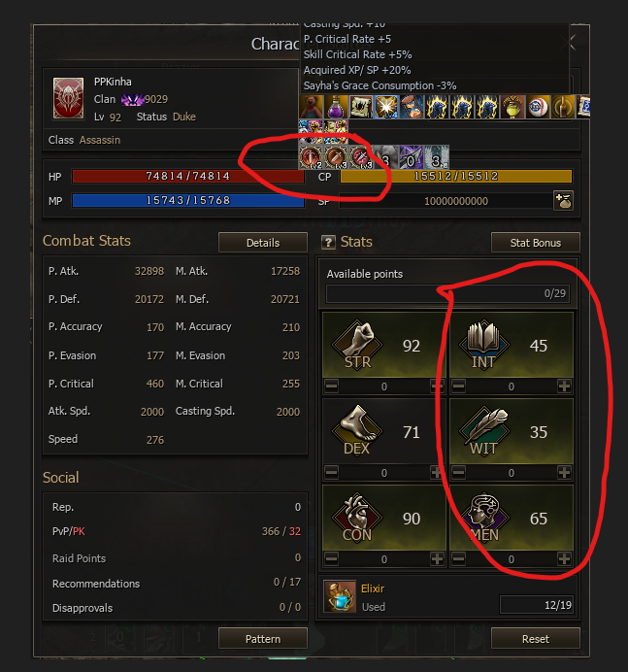Screen dimensions: 628x672
Task: Click the Elixir item icon
Action: (340, 596)
